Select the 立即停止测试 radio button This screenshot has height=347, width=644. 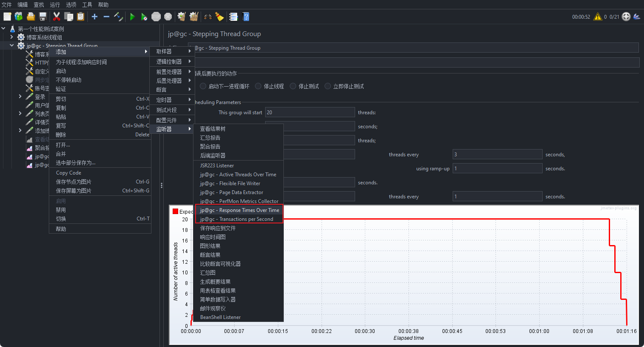[328, 86]
